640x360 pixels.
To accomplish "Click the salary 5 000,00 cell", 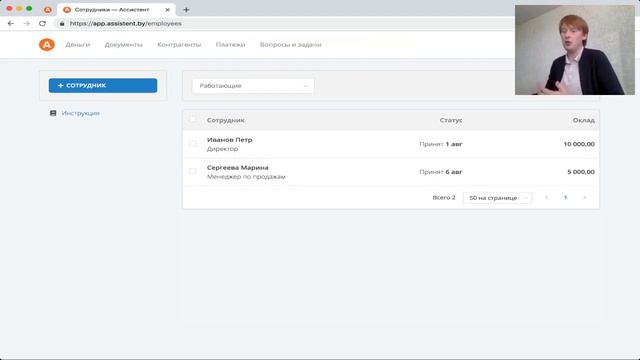I will (x=581, y=172).
